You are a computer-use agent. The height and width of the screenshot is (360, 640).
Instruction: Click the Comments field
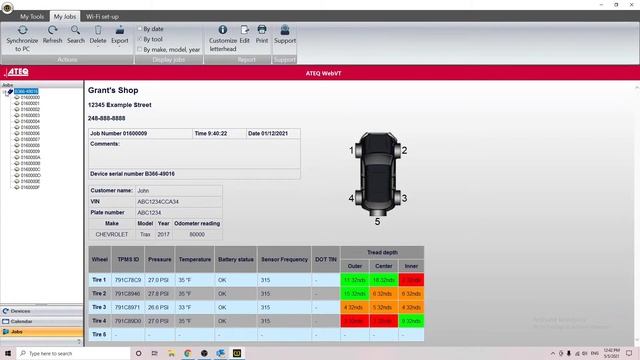tap(194, 154)
